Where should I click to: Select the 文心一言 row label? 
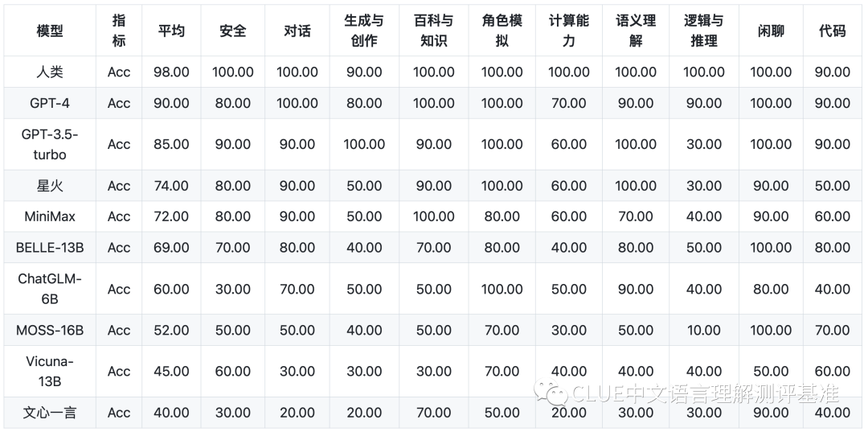[x=50, y=413]
